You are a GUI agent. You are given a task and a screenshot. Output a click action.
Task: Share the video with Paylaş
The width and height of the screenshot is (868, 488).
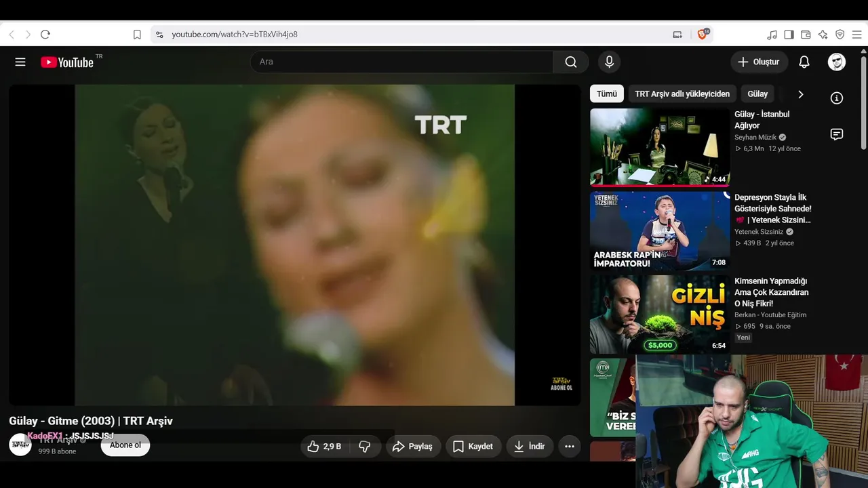pyautogui.click(x=414, y=447)
